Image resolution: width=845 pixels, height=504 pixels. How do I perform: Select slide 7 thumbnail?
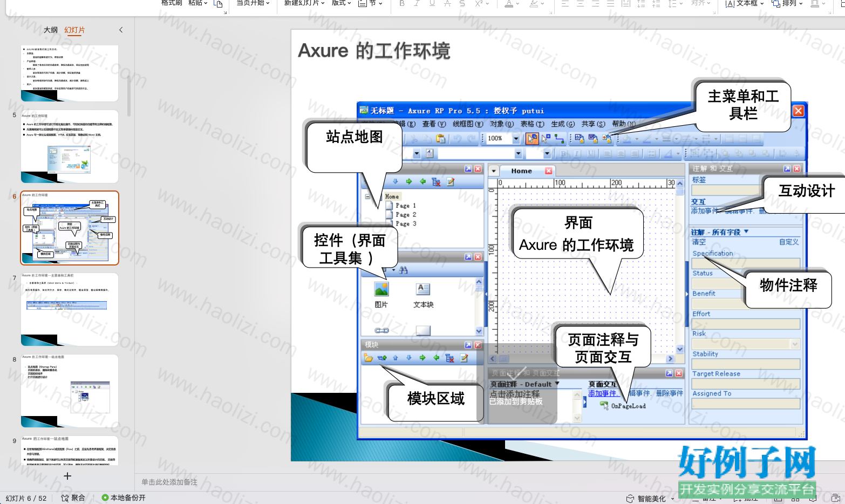point(70,309)
